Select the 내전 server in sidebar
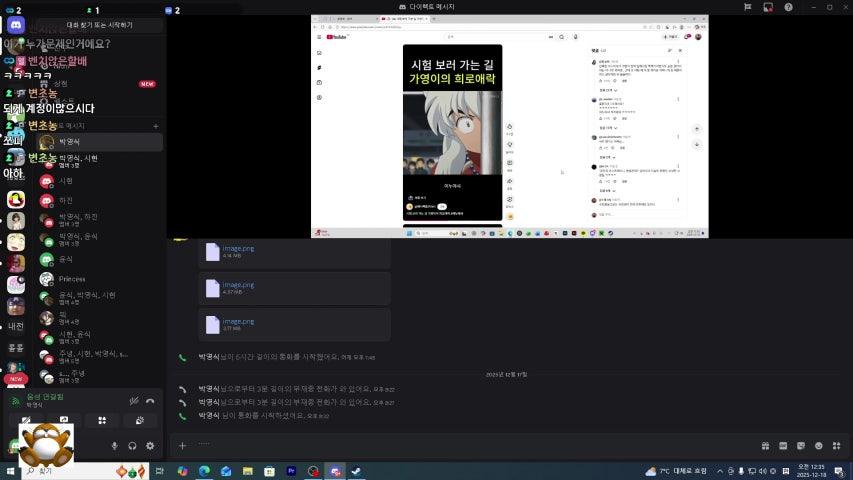853x480 pixels. 16,327
